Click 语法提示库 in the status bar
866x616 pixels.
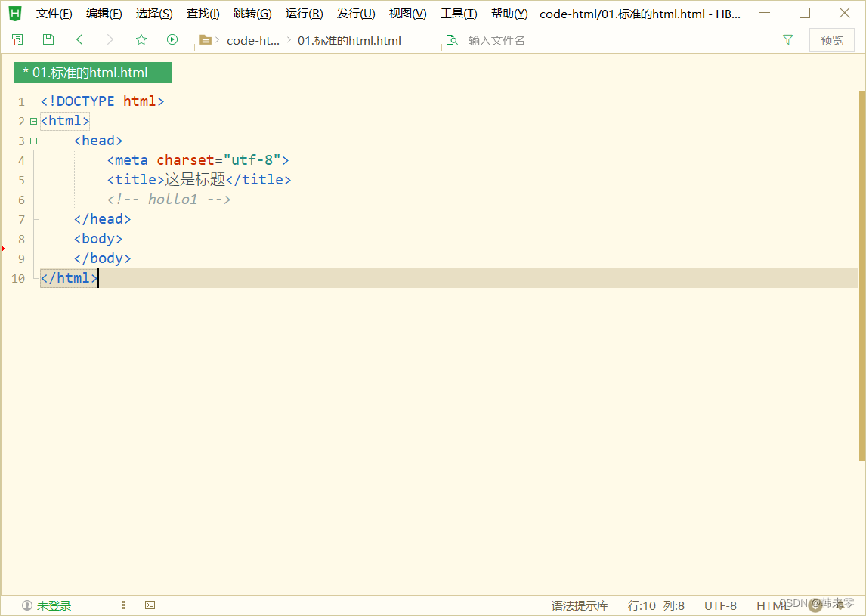click(578, 605)
